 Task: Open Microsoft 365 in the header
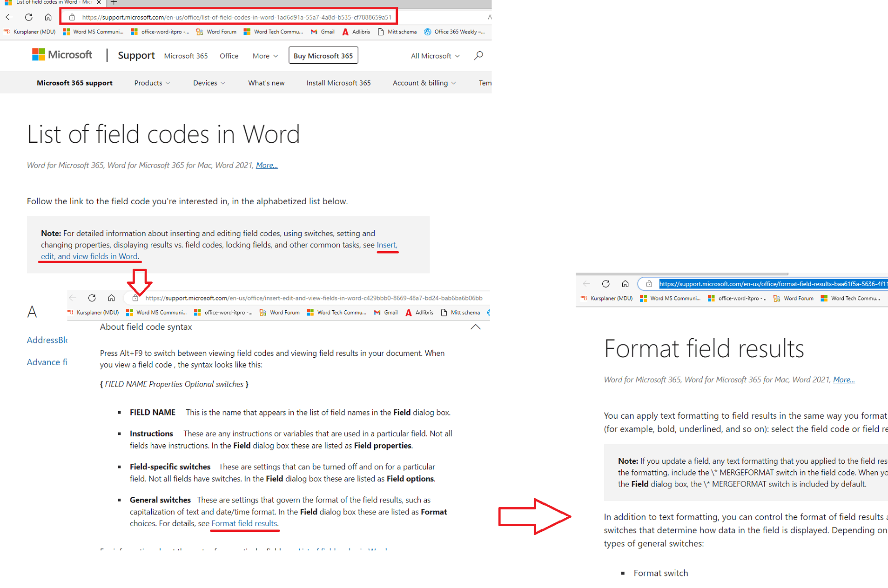pyautogui.click(x=186, y=56)
